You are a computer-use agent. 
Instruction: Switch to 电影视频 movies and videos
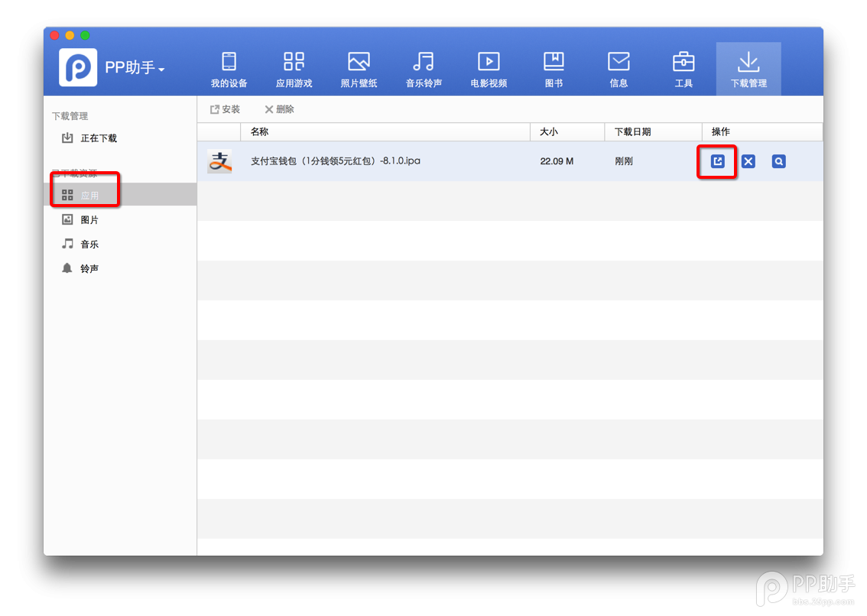[489, 69]
